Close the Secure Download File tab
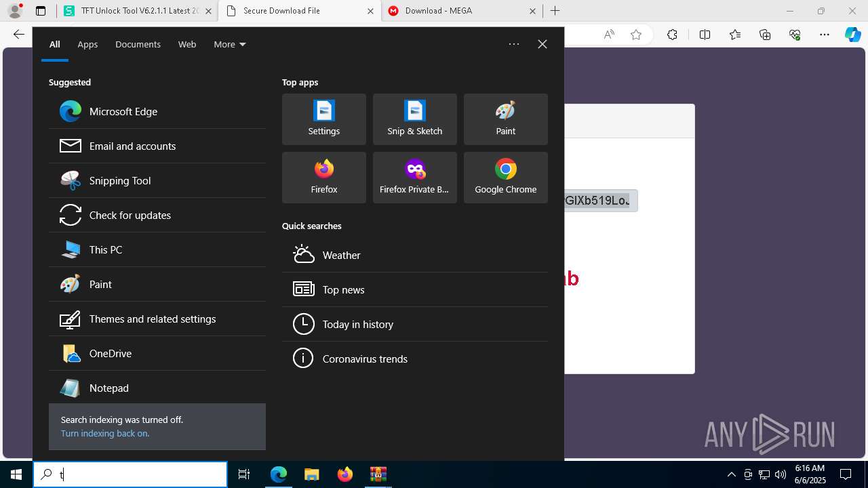This screenshot has height=488, width=868. 370,11
